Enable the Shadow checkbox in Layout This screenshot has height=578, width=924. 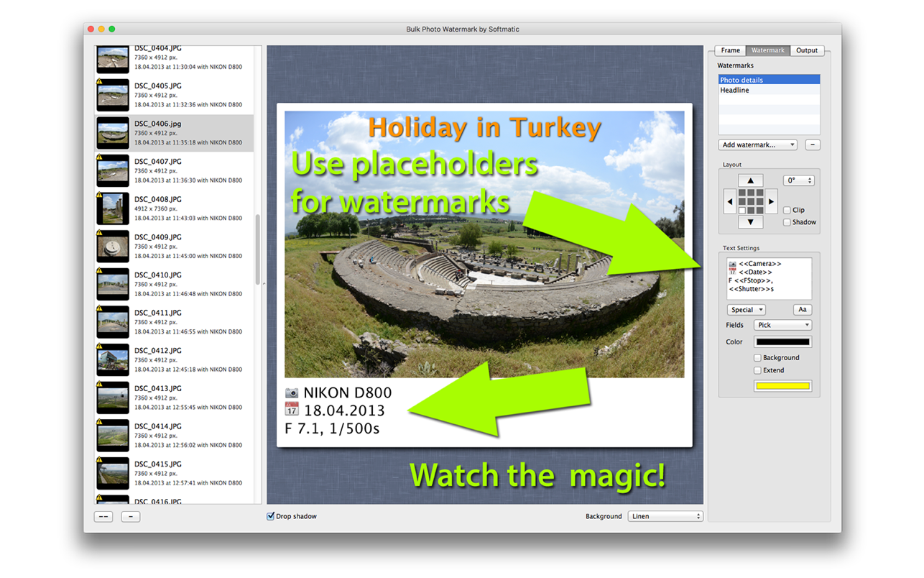787,222
